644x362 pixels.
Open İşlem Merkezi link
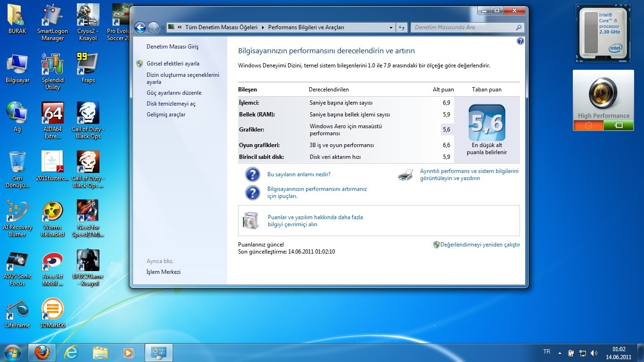click(164, 272)
